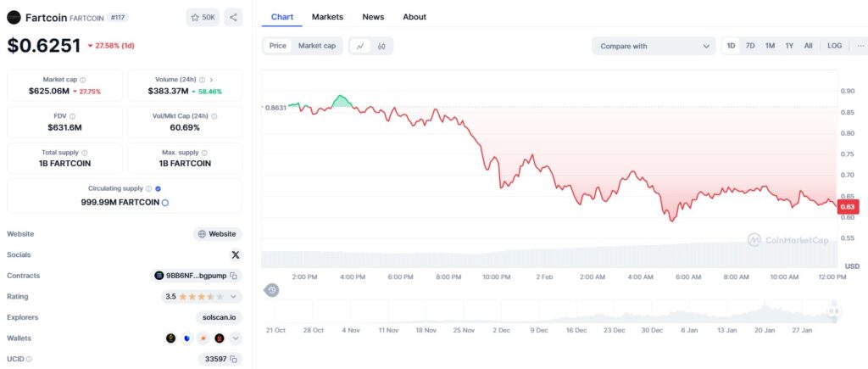Enable LOG scale on the chart
Screen dimensions: 868x369
click(834, 46)
